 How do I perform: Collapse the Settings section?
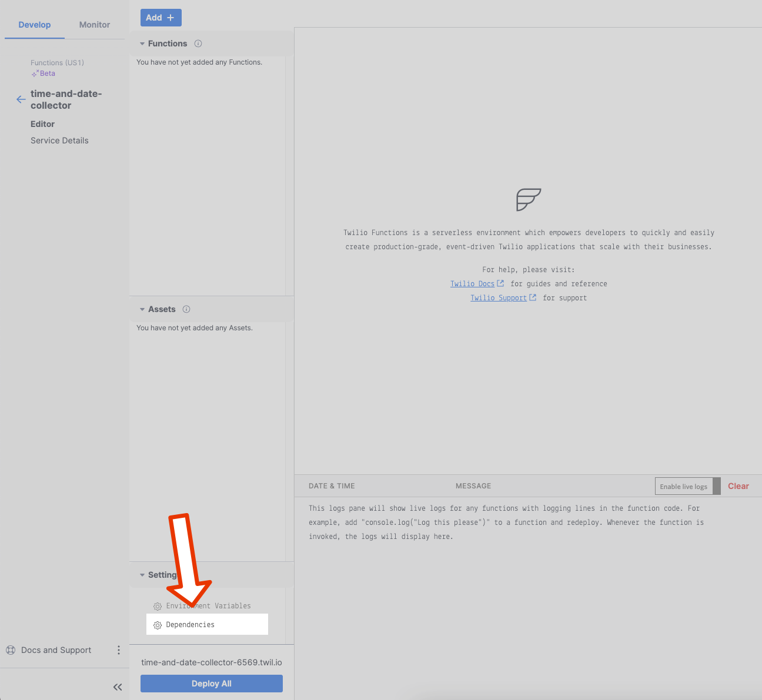142,575
